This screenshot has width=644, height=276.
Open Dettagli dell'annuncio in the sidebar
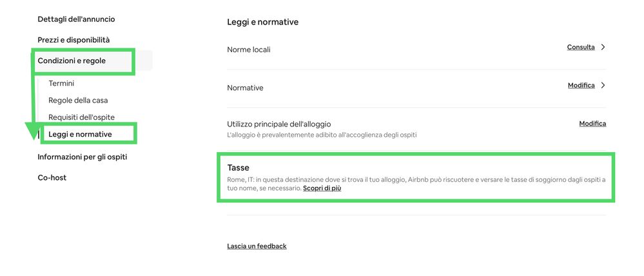click(x=76, y=19)
